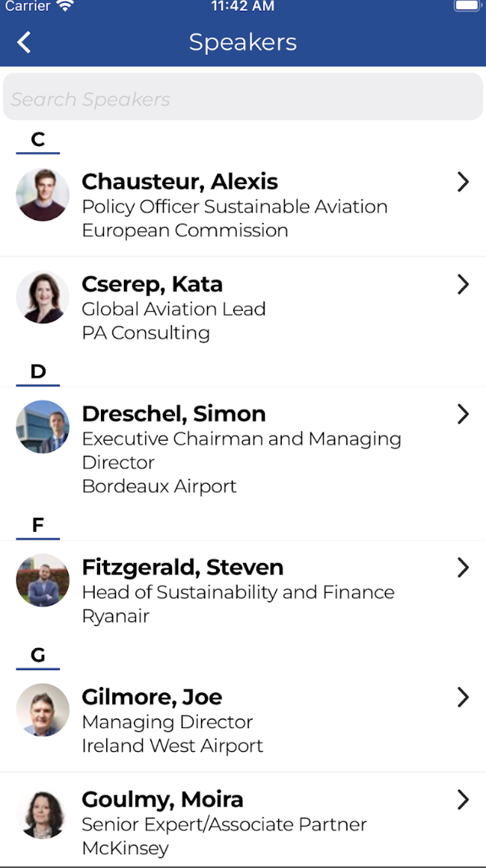Expand the Chausteur, Alexis row chevron
Screen dimensions: 486x868
click(462, 182)
